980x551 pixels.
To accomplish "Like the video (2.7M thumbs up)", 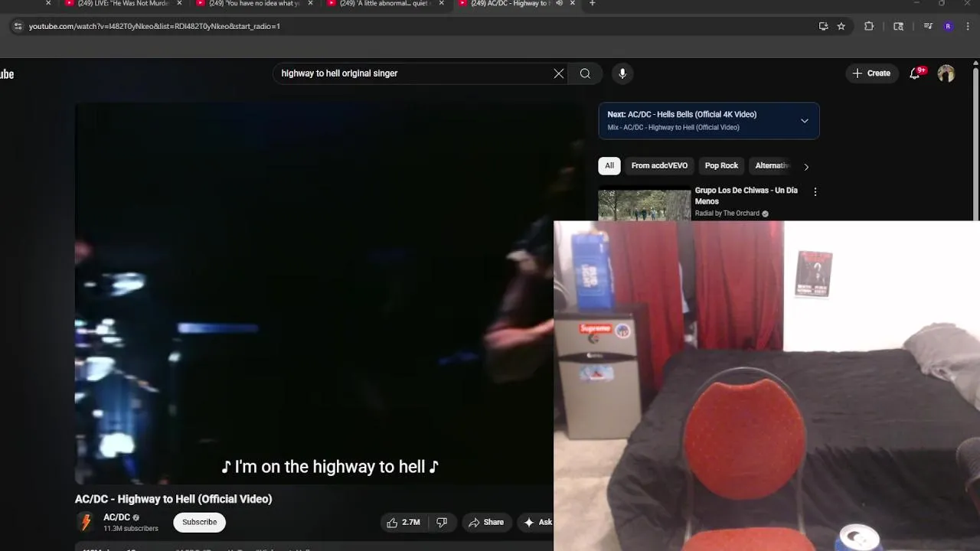I will pos(403,523).
